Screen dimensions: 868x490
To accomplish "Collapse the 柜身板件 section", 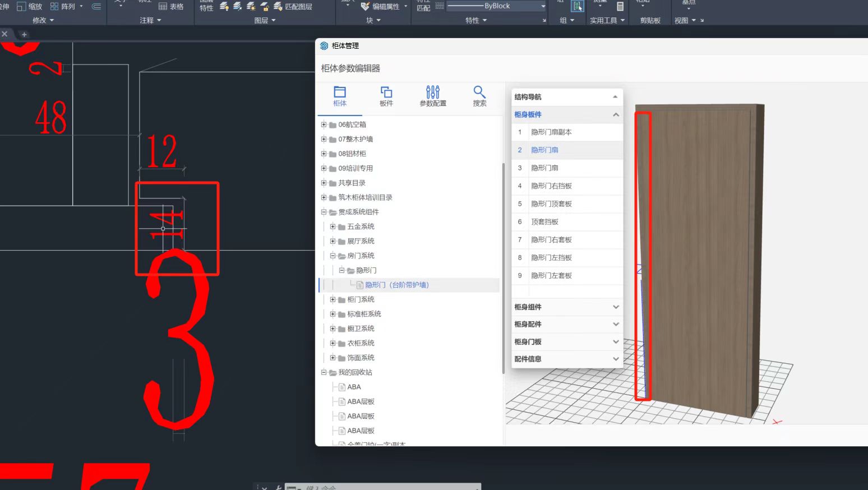I will 616,114.
